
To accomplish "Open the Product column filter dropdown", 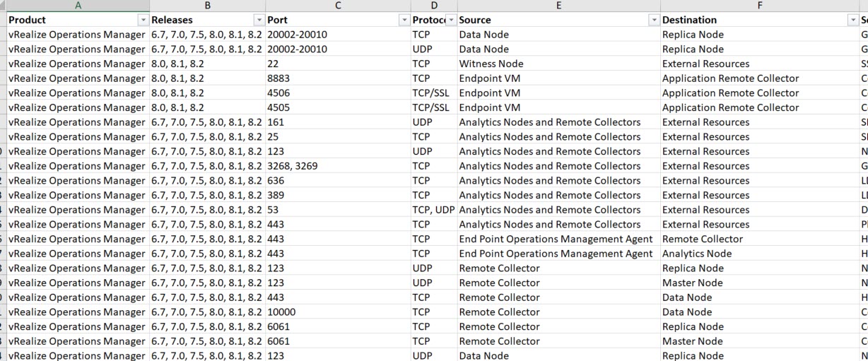I will coord(143,20).
